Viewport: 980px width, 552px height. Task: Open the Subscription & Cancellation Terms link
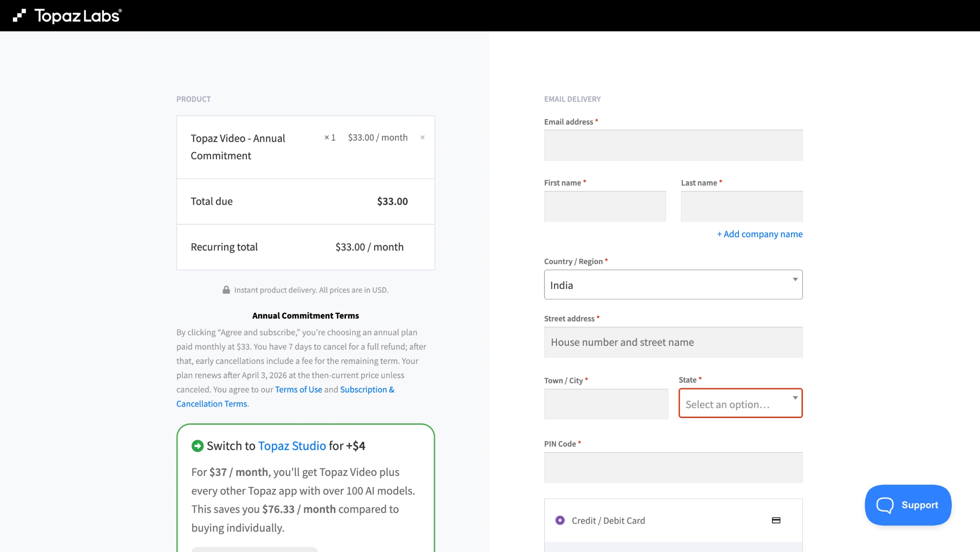coord(367,389)
